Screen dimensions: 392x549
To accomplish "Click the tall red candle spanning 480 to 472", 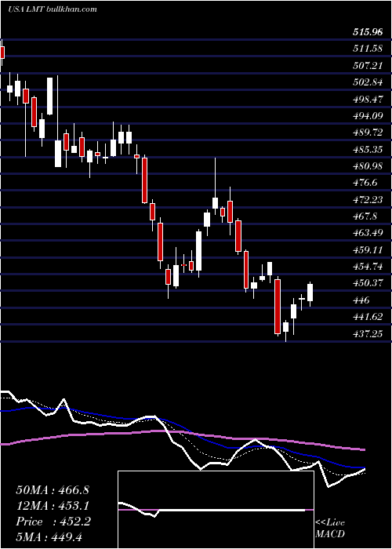I will (144, 180).
